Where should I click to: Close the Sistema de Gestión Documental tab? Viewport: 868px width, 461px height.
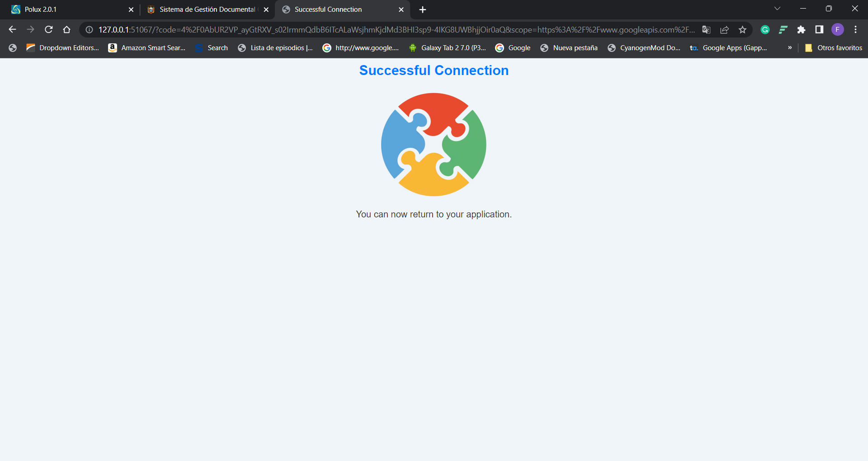(x=266, y=9)
